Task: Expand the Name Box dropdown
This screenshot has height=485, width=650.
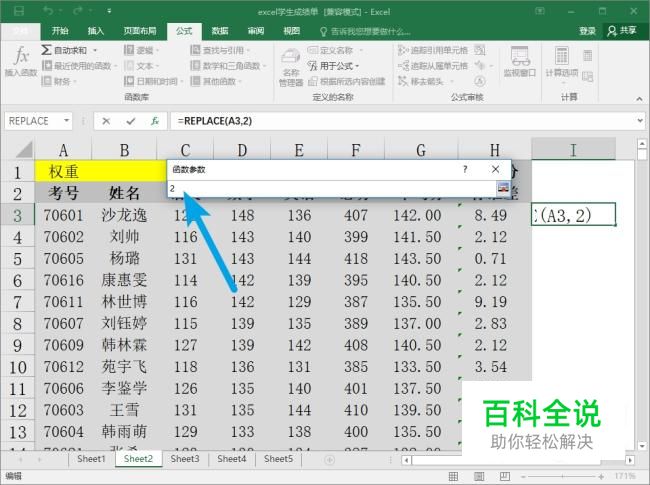Action: 66,121
